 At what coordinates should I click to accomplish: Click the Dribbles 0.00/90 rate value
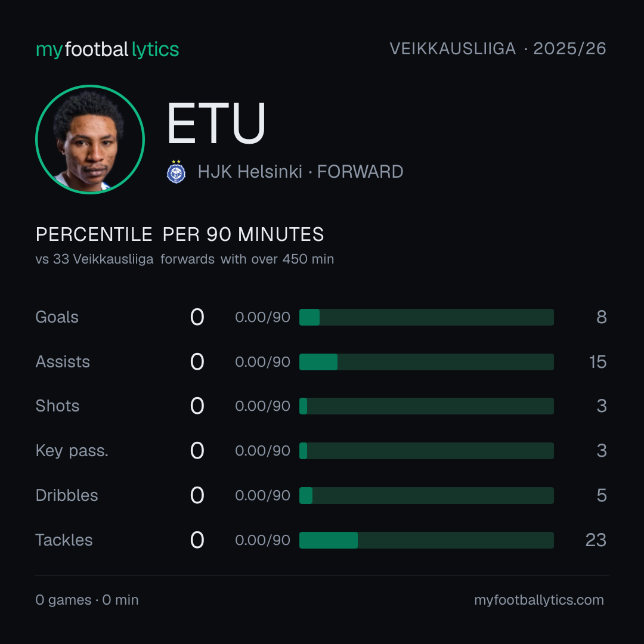point(262,496)
